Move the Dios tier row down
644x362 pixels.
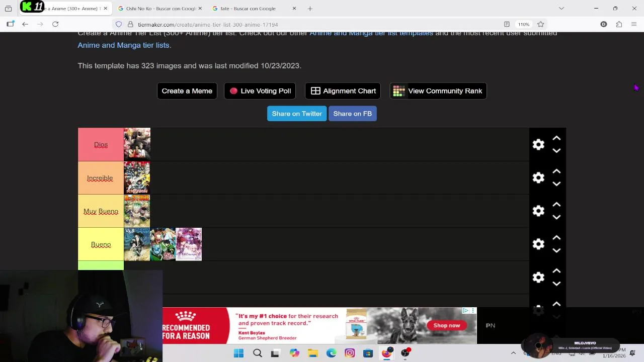point(556,151)
